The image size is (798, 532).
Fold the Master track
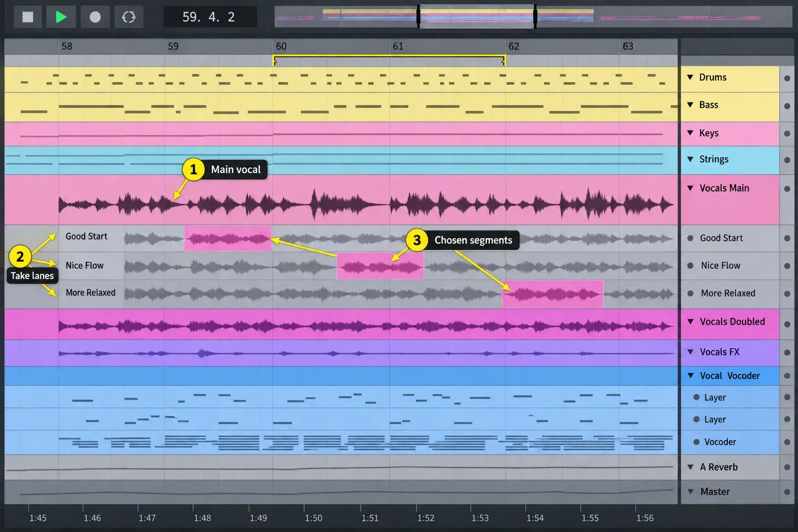point(690,491)
